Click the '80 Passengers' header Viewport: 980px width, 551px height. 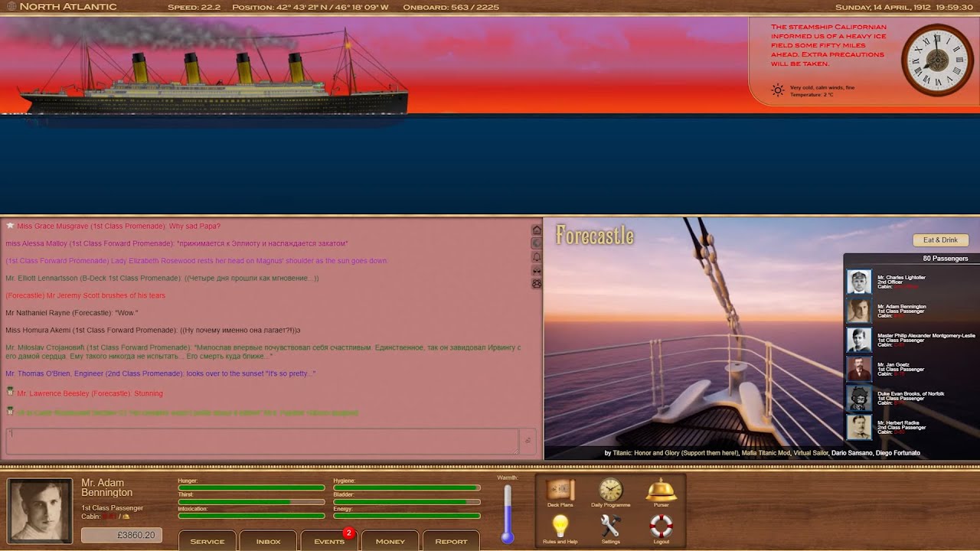(x=946, y=259)
